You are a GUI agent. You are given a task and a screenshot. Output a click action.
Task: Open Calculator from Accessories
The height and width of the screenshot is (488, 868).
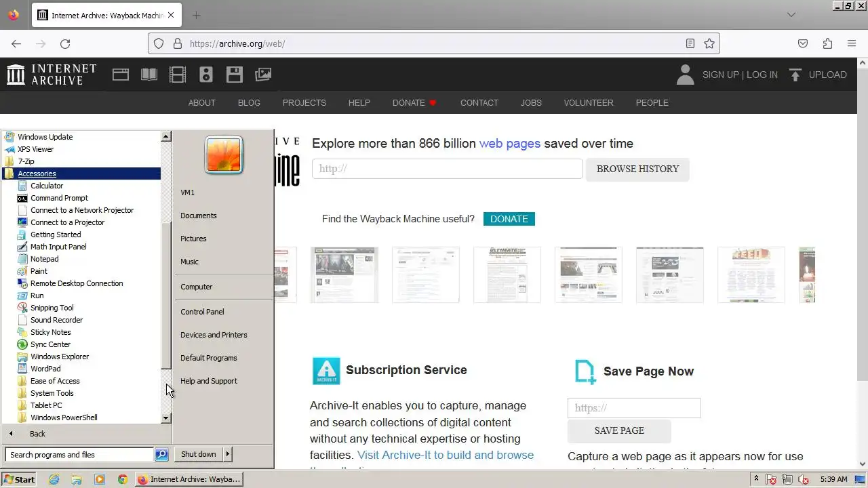pos(46,186)
